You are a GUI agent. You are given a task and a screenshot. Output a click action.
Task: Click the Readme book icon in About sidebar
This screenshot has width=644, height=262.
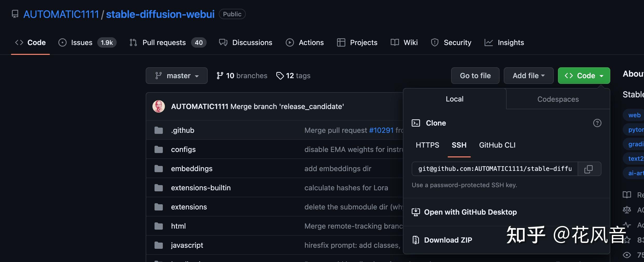627,195
